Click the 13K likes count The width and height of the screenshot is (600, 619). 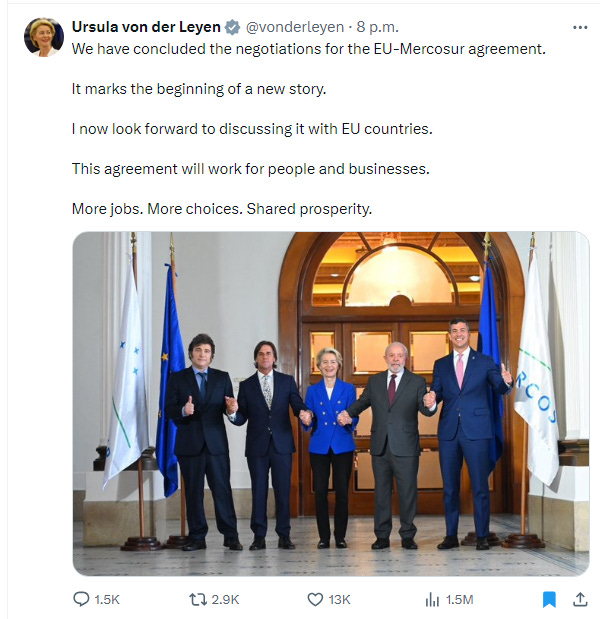click(x=339, y=600)
